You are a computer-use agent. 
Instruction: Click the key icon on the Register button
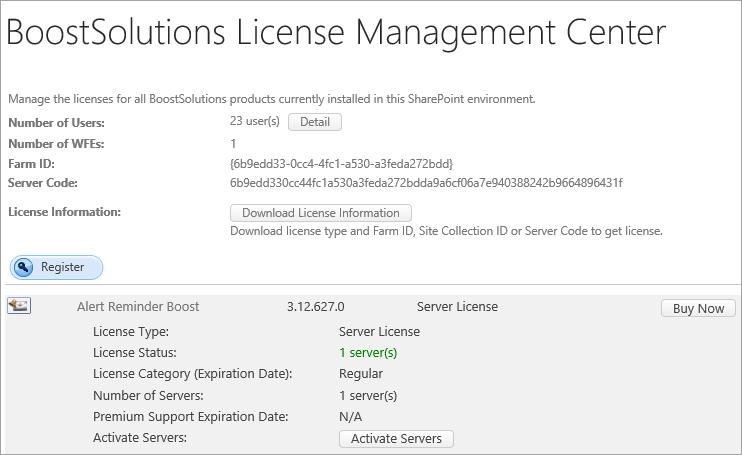[x=26, y=267]
